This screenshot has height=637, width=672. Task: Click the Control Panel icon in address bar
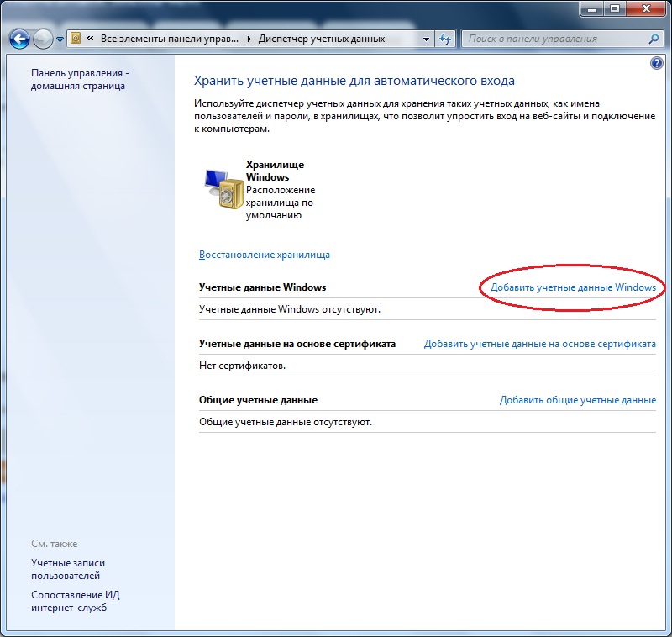click(76, 39)
